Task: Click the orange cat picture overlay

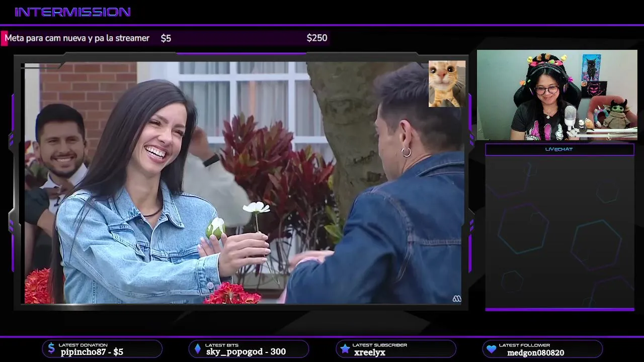Action: tap(447, 84)
